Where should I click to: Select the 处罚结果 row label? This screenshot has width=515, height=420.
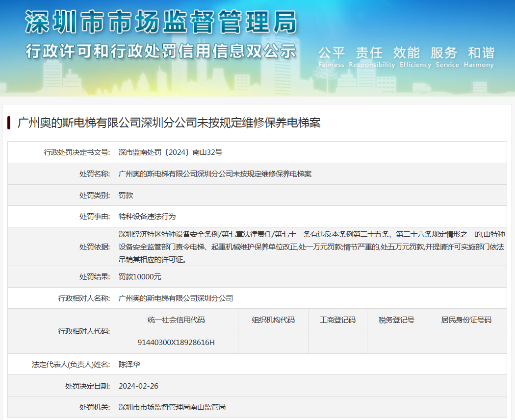[95, 276]
